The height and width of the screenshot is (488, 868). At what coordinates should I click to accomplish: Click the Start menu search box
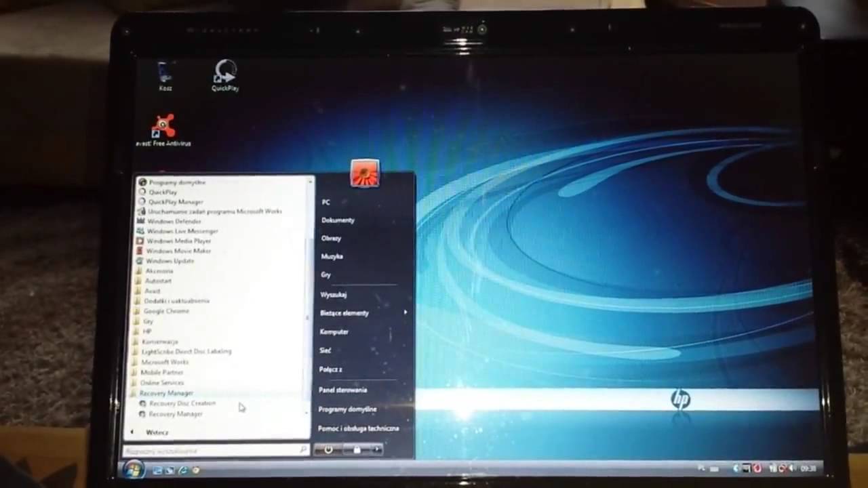point(216,450)
